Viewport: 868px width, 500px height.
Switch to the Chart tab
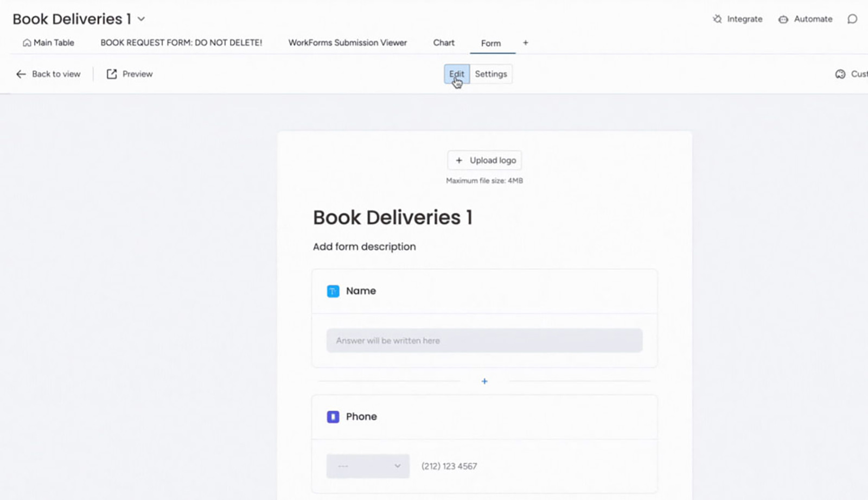[443, 43]
